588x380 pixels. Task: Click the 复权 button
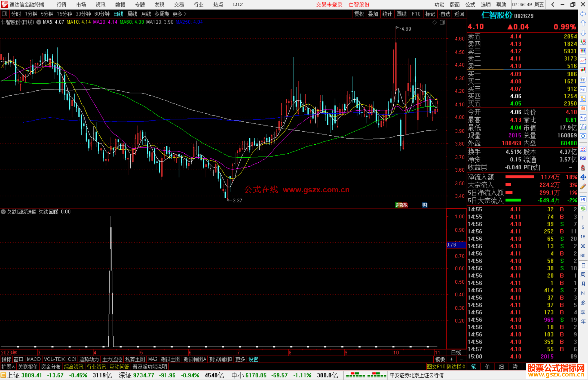(x=359, y=14)
